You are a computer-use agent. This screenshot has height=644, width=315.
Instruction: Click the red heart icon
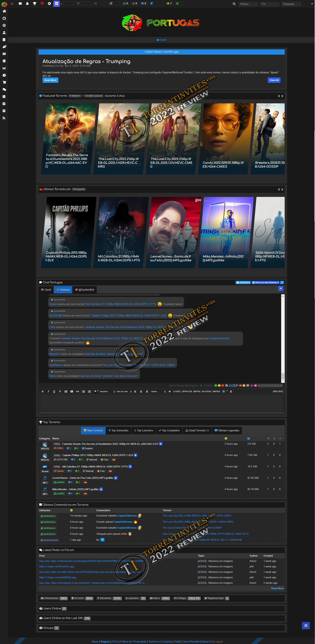tap(42, 3)
